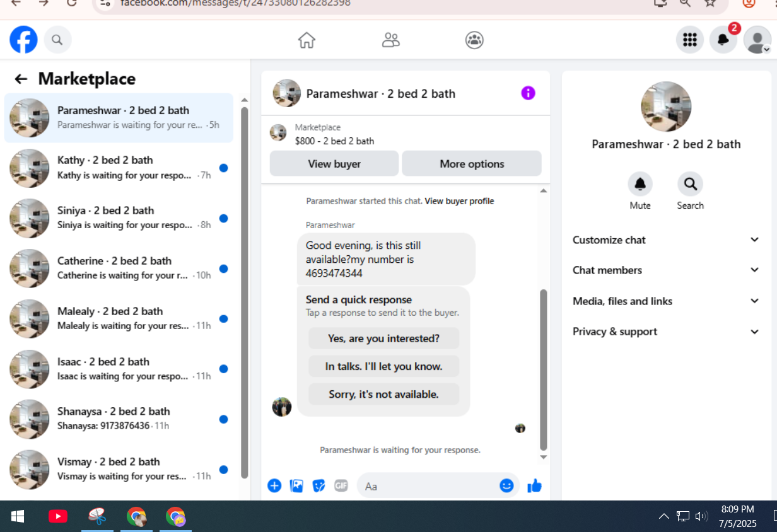777x532 pixels.
Task: Open network status tray icon
Action: click(683, 516)
